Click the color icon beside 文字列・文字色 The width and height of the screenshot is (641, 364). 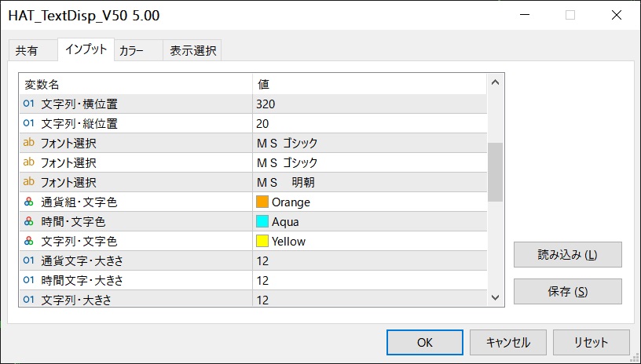click(29, 241)
